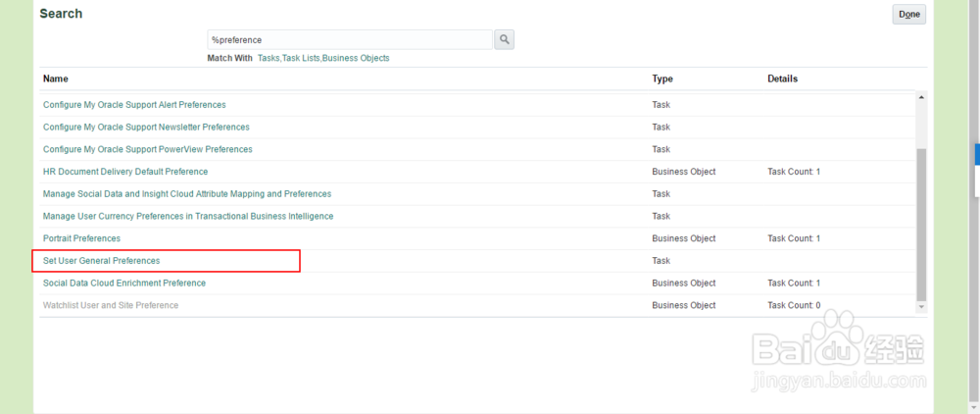Screen dimensions: 980x414
Task: Open Manage Social Data and Insight Cloud task
Action: pyautogui.click(x=187, y=194)
